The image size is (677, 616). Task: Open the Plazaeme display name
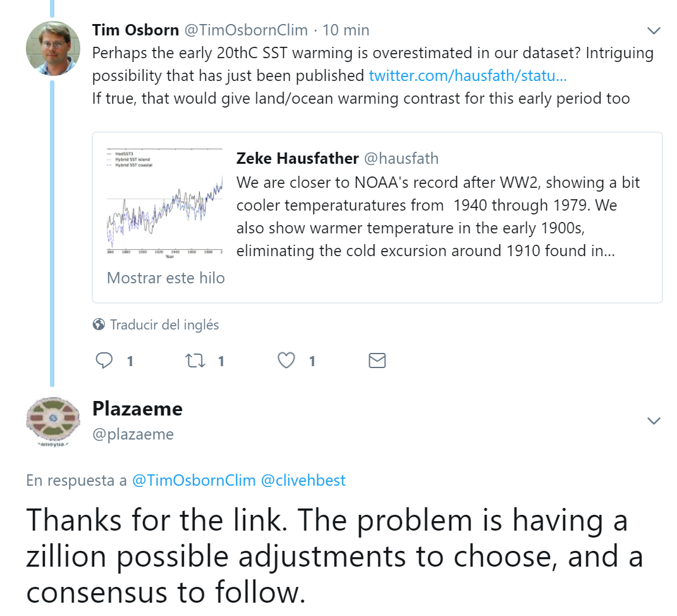point(137,409)
